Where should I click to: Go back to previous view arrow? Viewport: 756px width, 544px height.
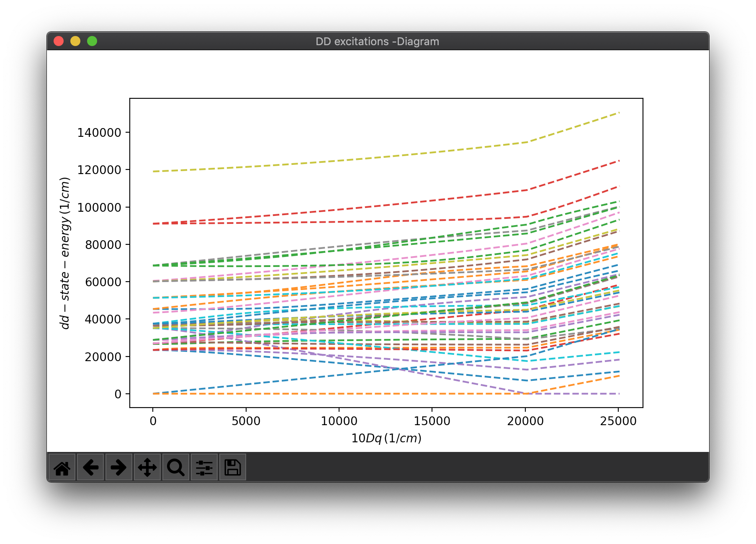click(90, 467)
